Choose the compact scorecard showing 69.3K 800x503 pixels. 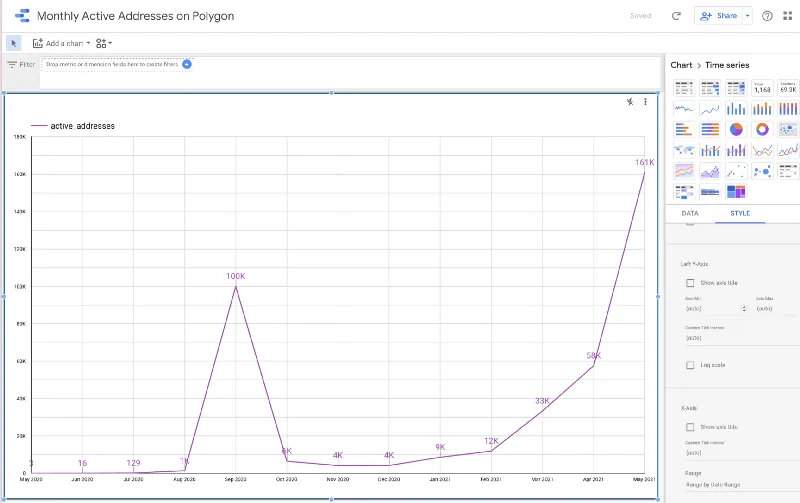(788, 88)
